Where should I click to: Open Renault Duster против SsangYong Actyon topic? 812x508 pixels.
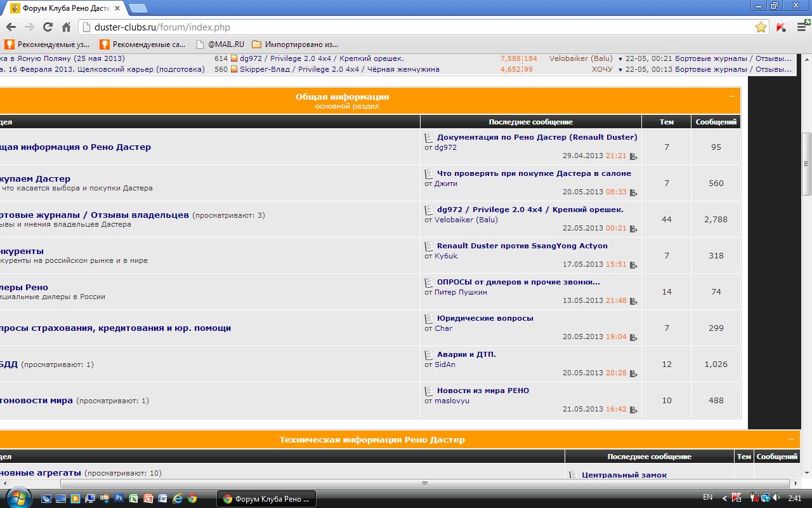click(521, 246)
